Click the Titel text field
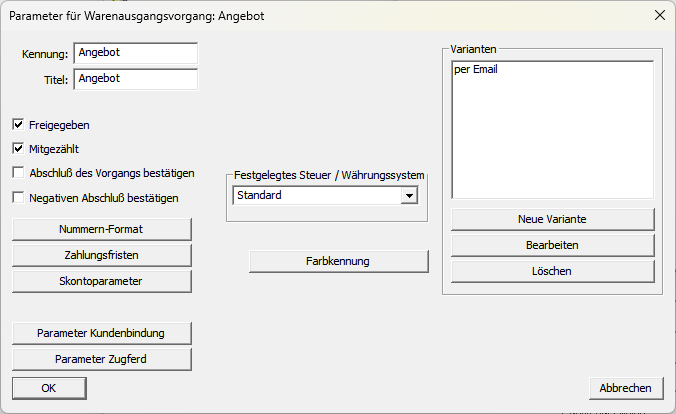The height and width of the screenshot is (414, 676). (135, 78)
